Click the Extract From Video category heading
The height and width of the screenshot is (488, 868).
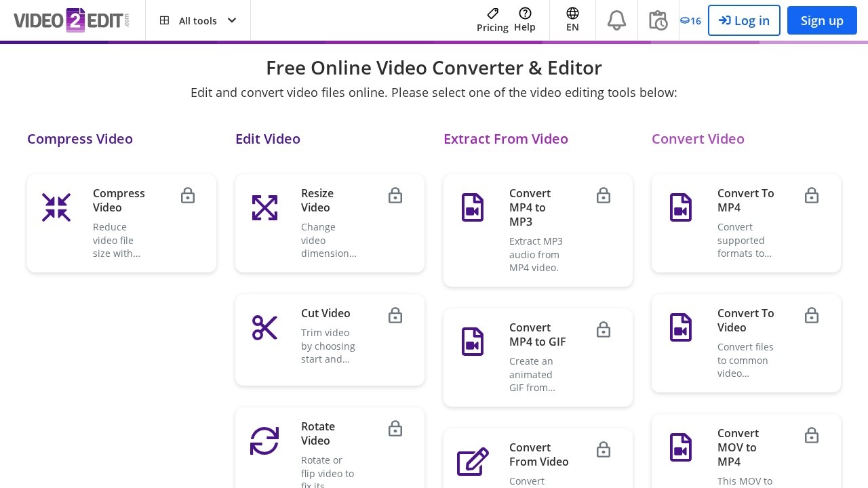pyautogui.click(x=506, y=139)
